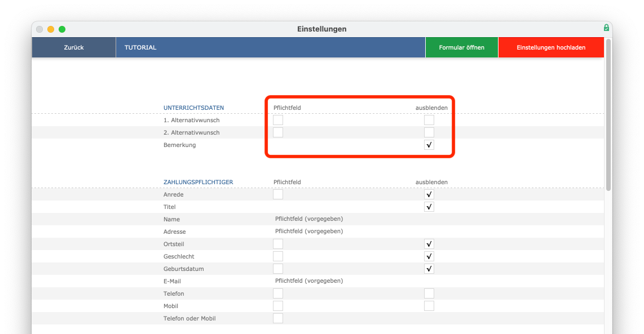Image resolution: width=644 pixels, height=334 pixels.
Task: Enable Pflichtfeld for Anrede
Action: click(278, 194)
